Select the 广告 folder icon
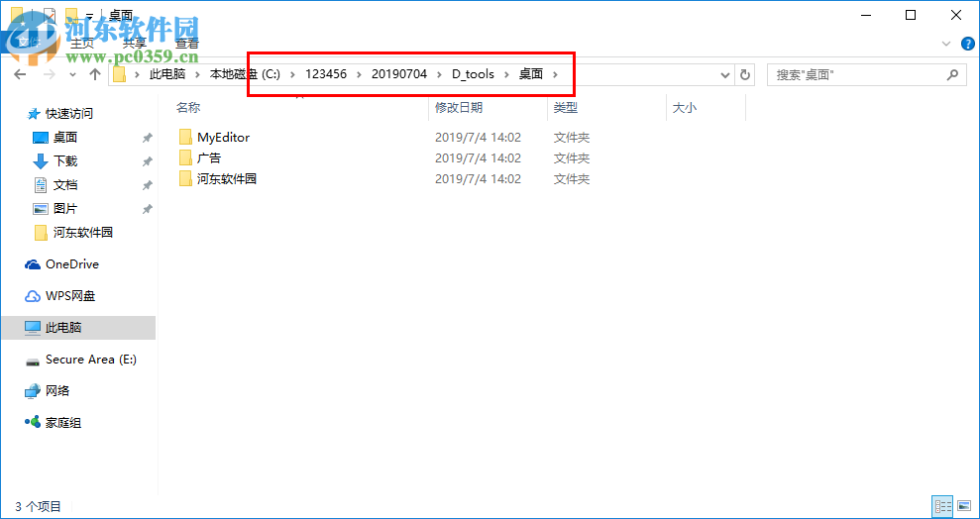 [x=185, y=158]
